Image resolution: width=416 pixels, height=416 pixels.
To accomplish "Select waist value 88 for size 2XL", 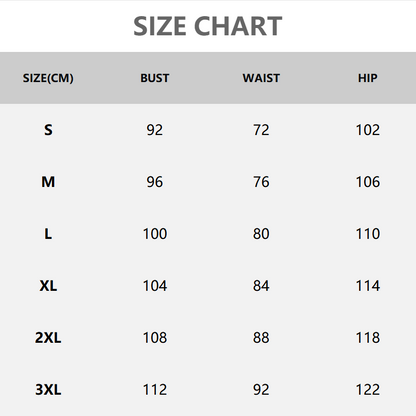I will click(x=261, y=338).
